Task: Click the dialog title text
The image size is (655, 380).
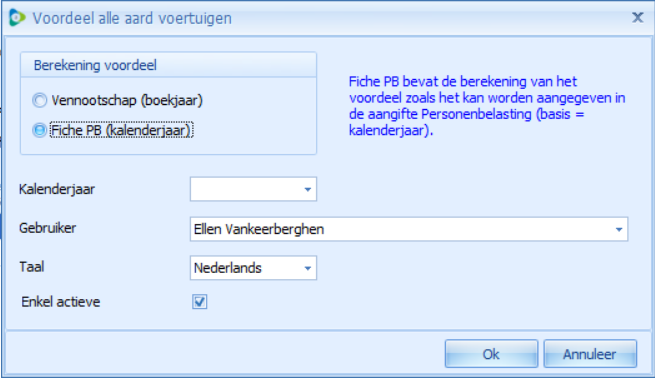Action: click(132, 18)
